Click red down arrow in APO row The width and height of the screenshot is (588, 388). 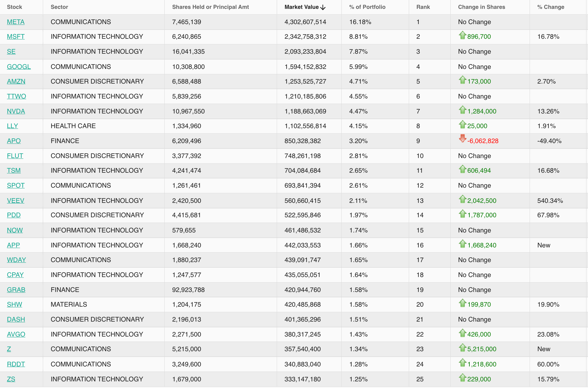[462, 138]
